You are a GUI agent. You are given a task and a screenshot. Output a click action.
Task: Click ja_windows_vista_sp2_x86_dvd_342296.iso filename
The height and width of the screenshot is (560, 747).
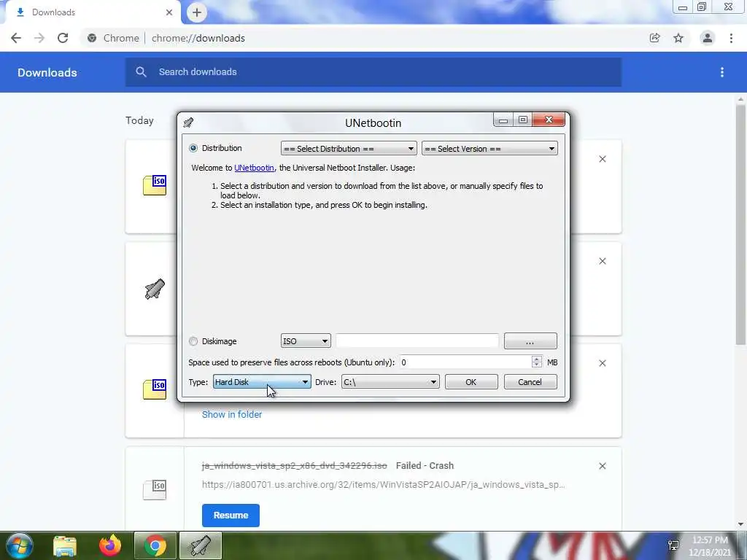coord(295,466)
